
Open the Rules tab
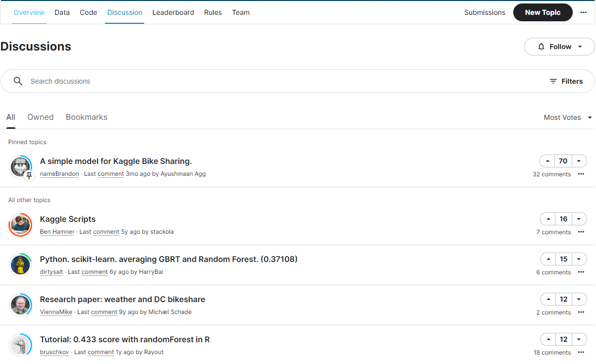pyautogui.click(x=213, y=12)
